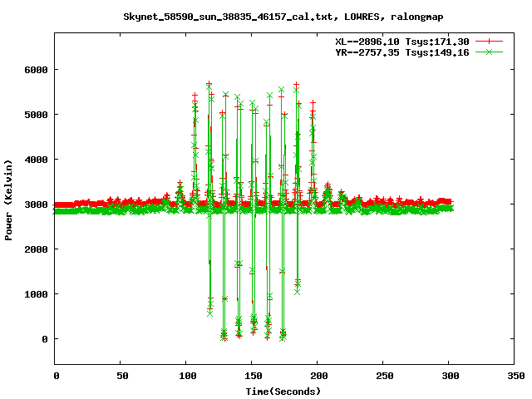Click the plot title Skynet_58590_sun_38835_46157_cal.txt
This screenshot has height=399, width=532.
(228, 17)
